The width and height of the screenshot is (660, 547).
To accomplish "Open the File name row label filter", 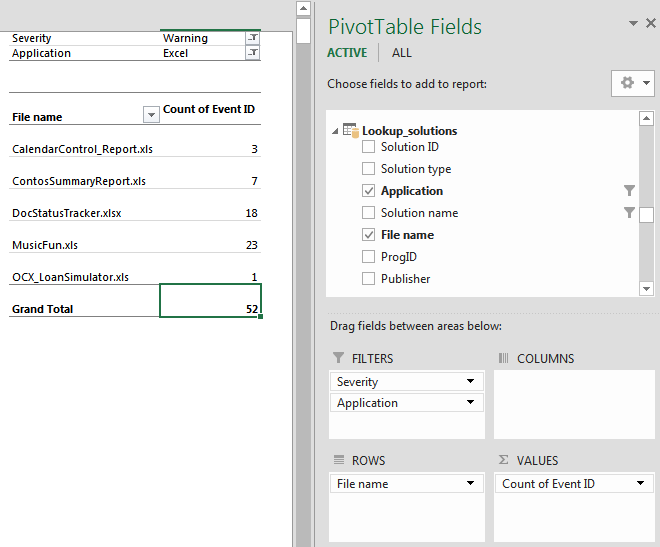I will click(x=151, y=115).
